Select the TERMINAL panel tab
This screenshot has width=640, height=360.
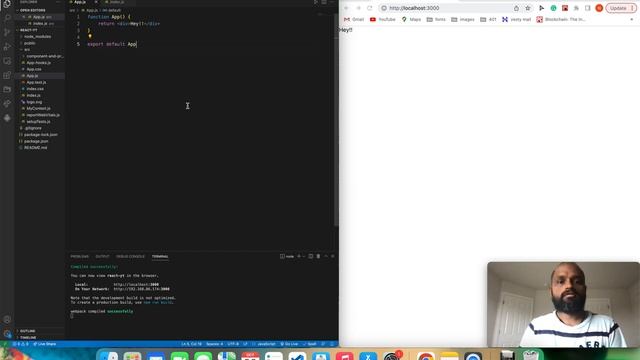click(x=160, y=256)
